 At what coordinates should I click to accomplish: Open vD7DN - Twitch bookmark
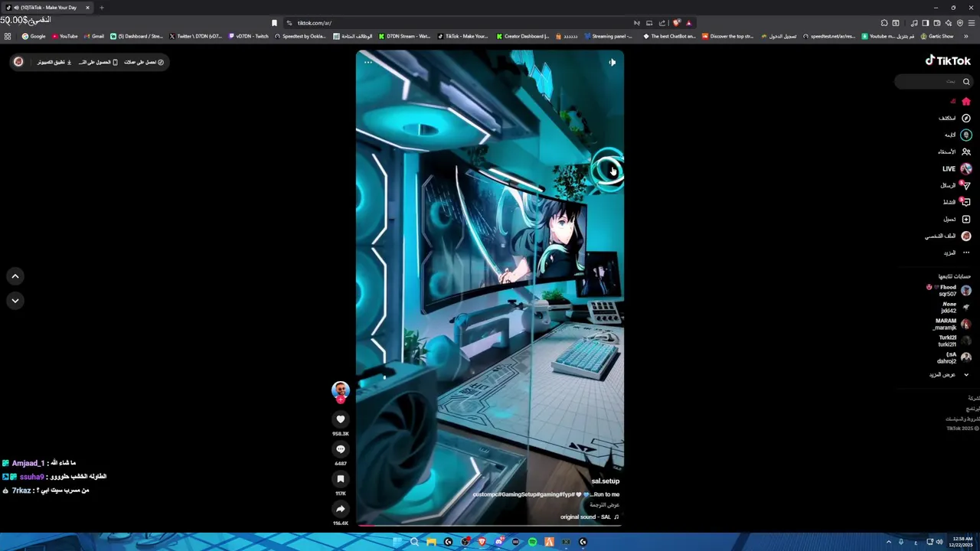click(248, 36)
